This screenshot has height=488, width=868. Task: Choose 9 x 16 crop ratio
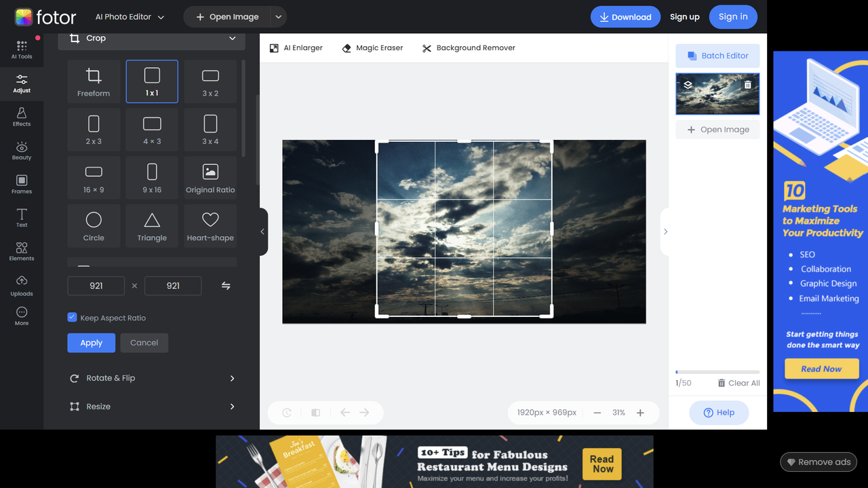152,178
